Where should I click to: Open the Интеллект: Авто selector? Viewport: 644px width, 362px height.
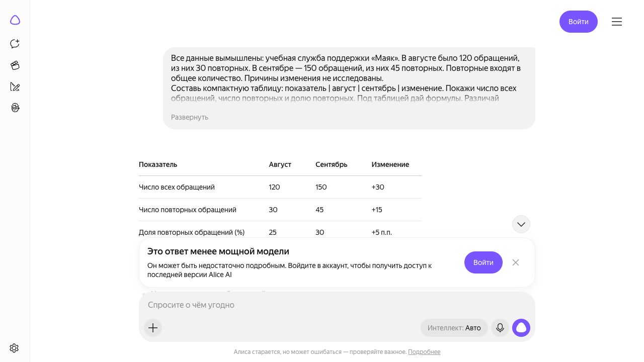(454, 328)
